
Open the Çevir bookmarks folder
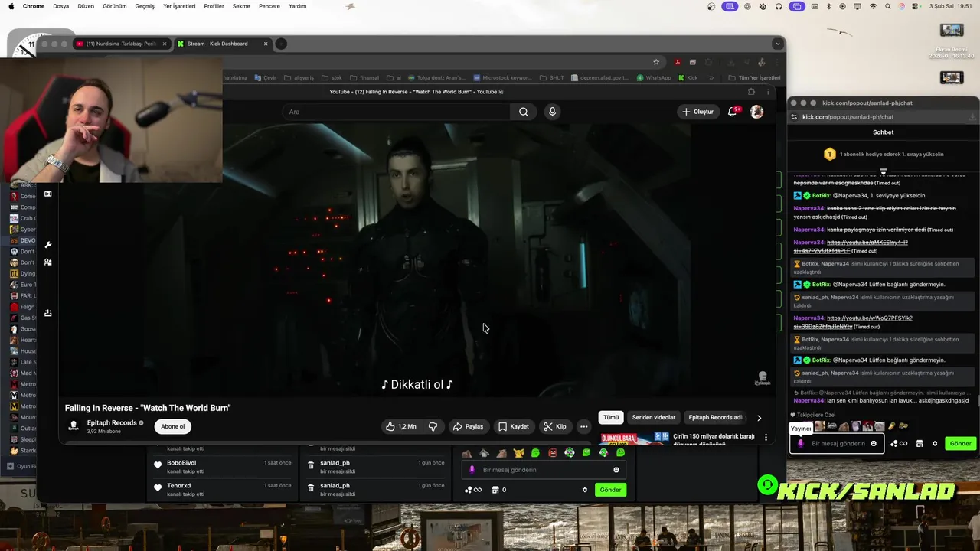(x=266, y=77)
